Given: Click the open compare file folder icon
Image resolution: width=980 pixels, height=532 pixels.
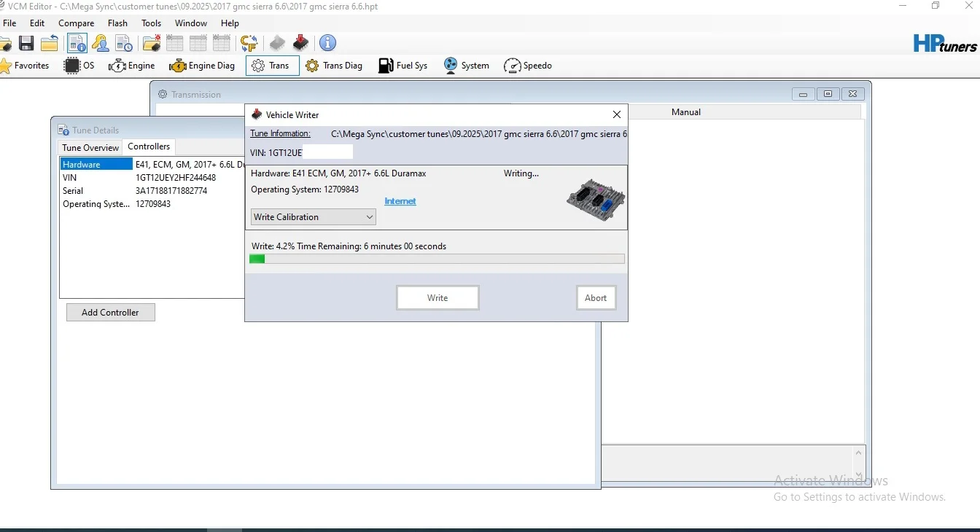Looking at the screenshot, I should point(152,44).
